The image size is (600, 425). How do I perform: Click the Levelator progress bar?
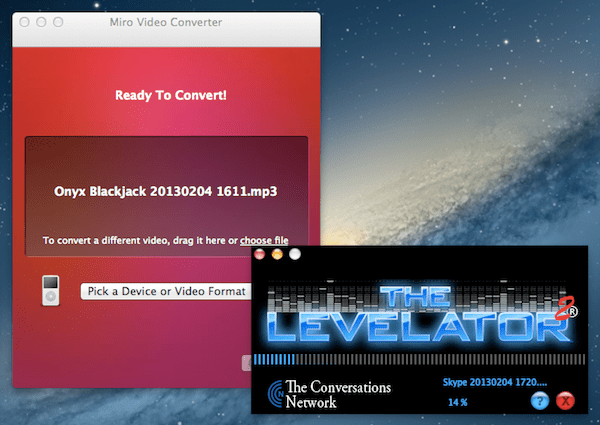(419, 359)
